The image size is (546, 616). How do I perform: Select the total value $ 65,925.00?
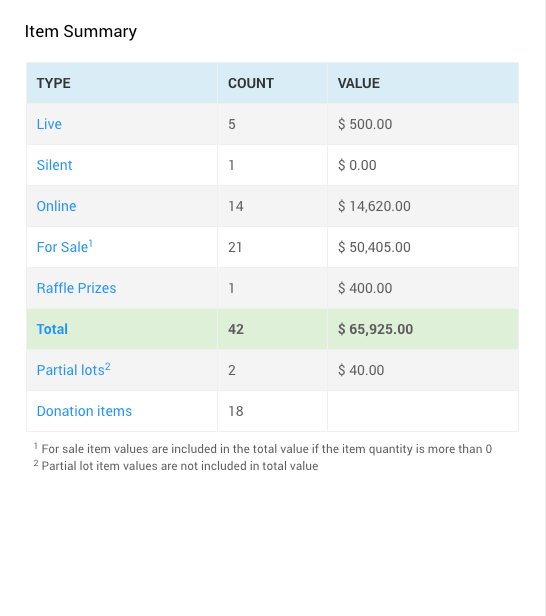tap(376, 329)
